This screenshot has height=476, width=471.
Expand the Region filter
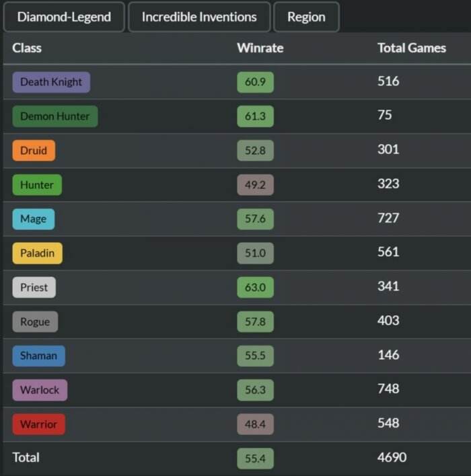click(306, 17)
